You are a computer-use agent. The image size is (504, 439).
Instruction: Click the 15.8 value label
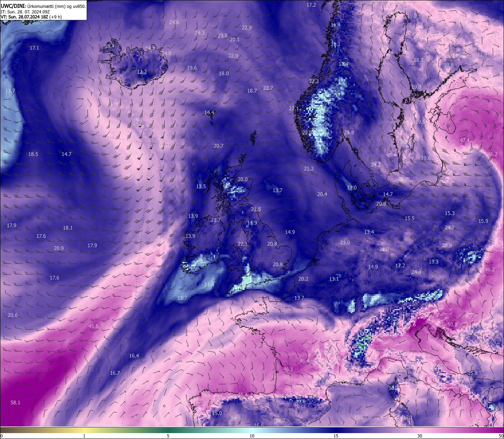coord(472,373)
